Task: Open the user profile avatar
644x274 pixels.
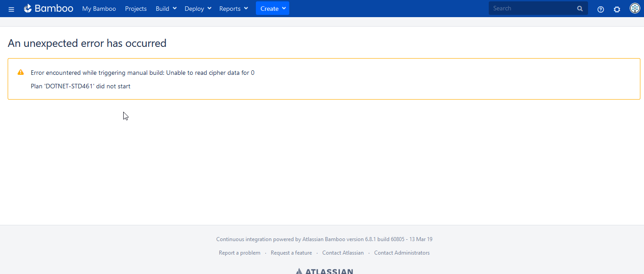Action: coord(635,9)
